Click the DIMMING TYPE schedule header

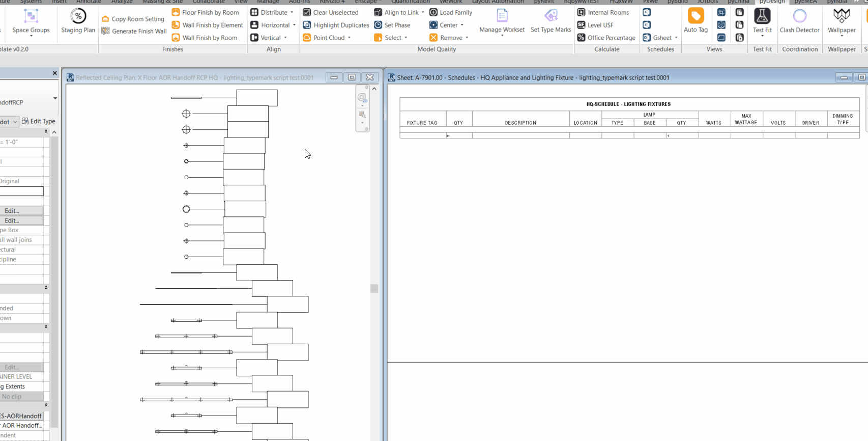tap(843, 119)
